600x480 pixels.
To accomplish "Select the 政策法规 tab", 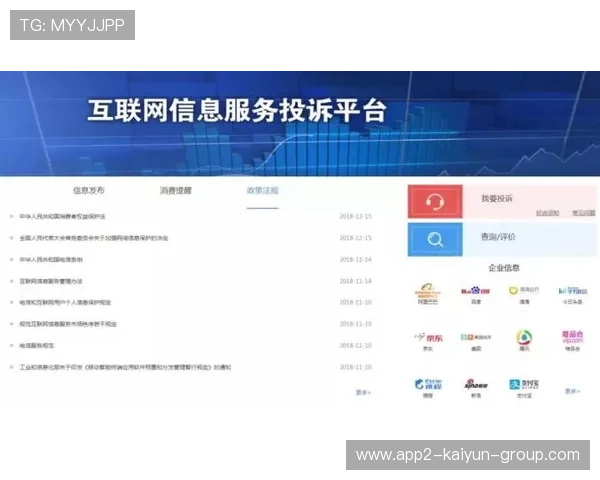I will [x=262, y=190].
